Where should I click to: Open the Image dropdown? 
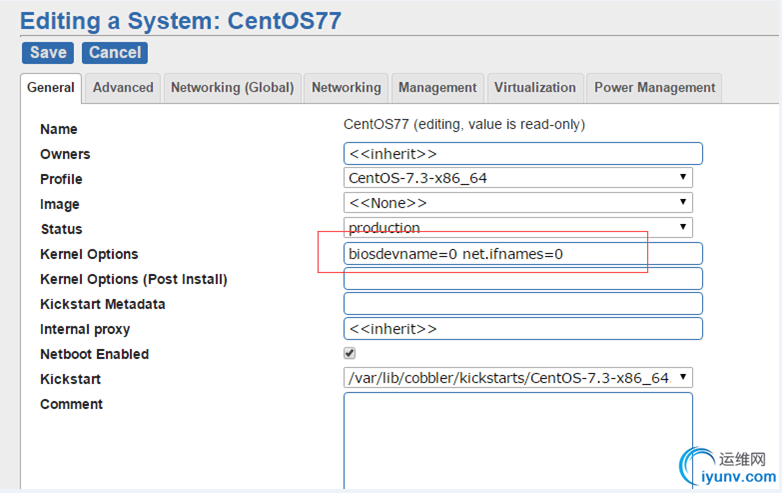(x=518, y=203)
